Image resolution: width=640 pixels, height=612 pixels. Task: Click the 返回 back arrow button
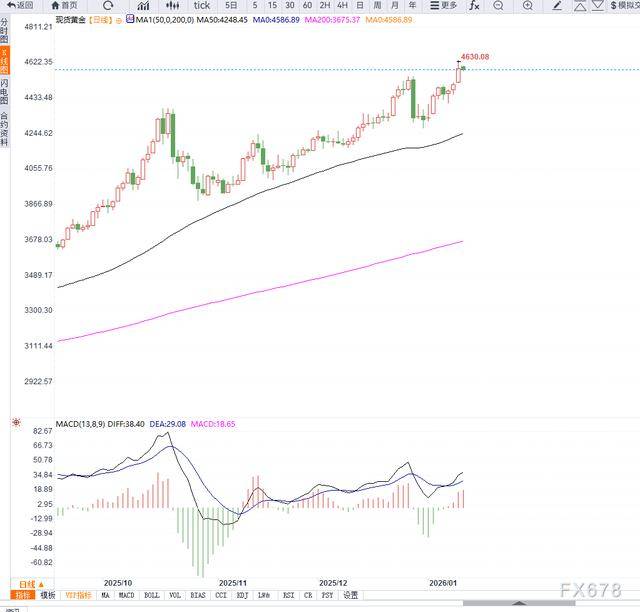pos(19,5)
